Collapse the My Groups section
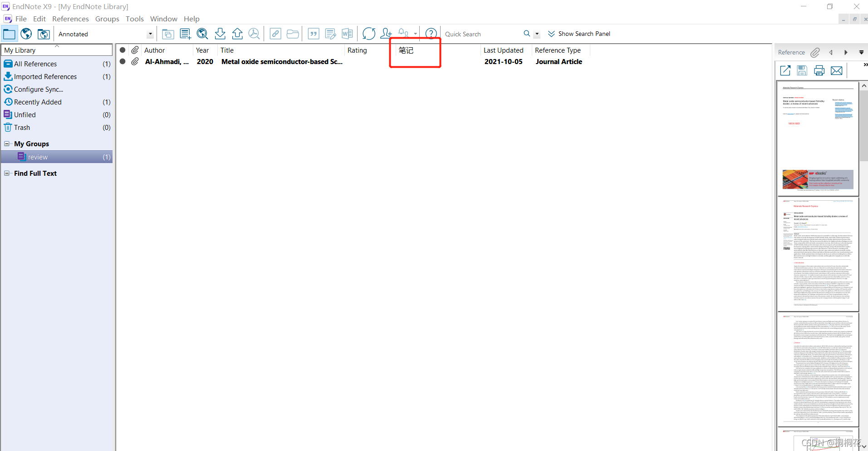This screenshot has height=451, width=868. (x=7, y=144)
